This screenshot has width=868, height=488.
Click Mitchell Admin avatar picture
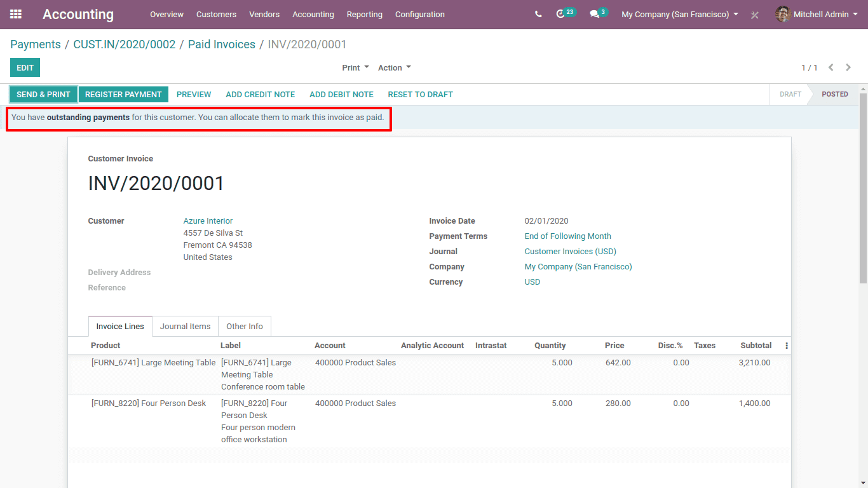click(x=783, y=14)
